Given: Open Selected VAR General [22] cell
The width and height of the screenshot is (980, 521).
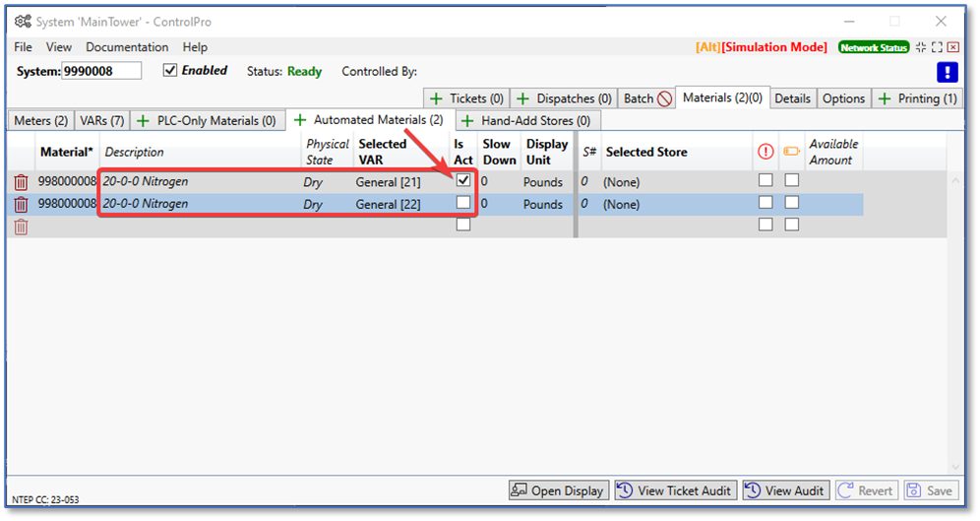Looking at the screenshot, I should tap(388, 205).
